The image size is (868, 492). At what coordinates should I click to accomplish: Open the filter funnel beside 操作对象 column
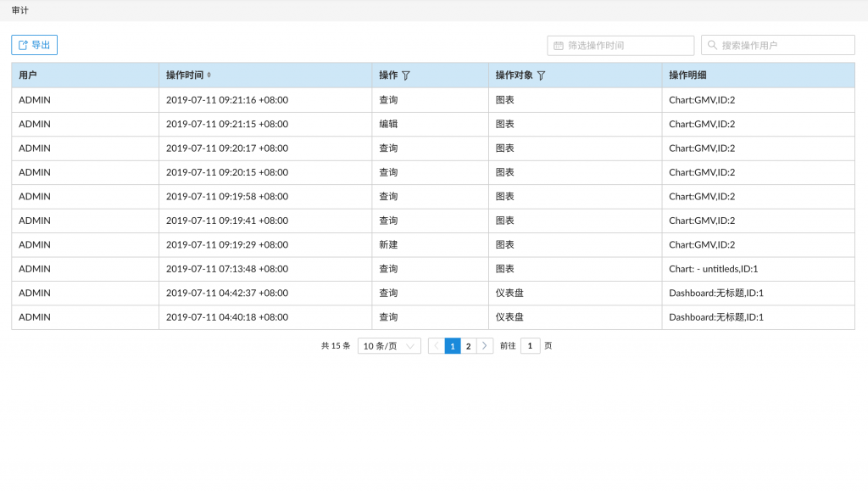541,75
